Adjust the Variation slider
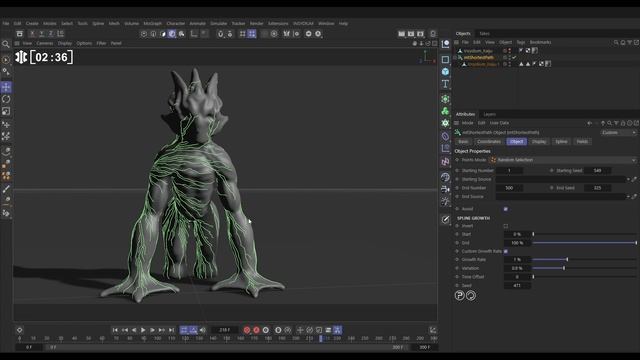This screenshot has height=360, width=640. [x=584, y=268]
